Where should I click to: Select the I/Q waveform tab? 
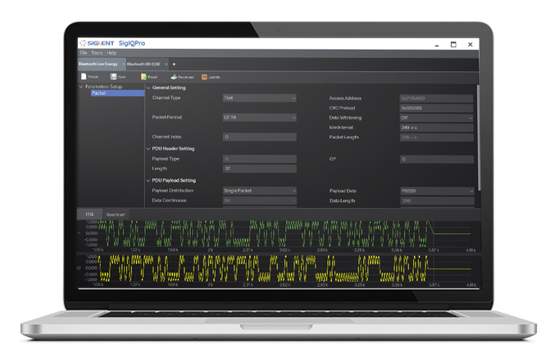[89, 214]
